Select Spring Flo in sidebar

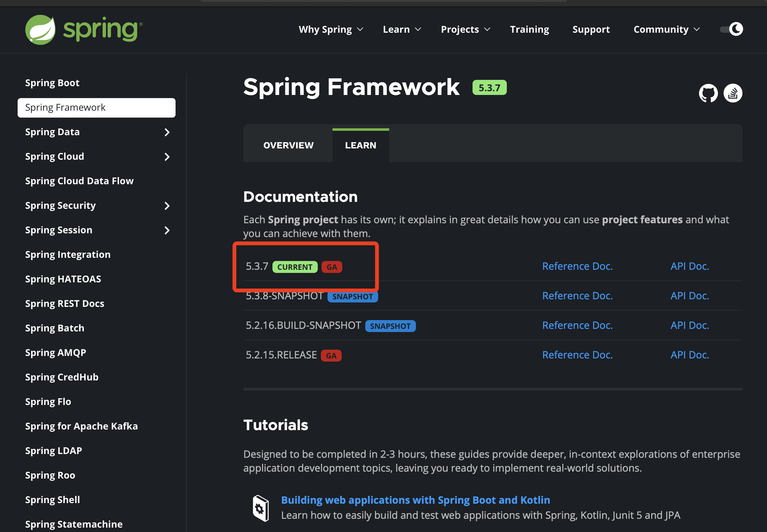click(48, 402)
